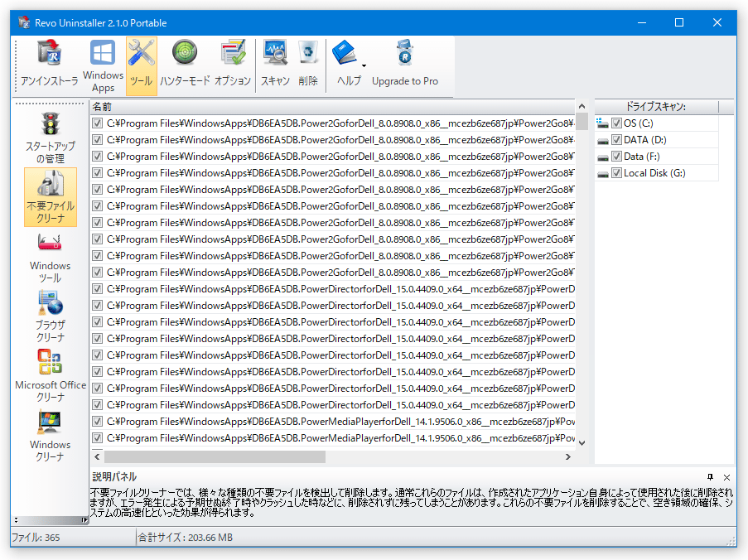This screenshot has height=560, width=748.
Task: Expand the ヘルプ dropdown arrow
Action: pyautogui.click(x=364, y=65)
